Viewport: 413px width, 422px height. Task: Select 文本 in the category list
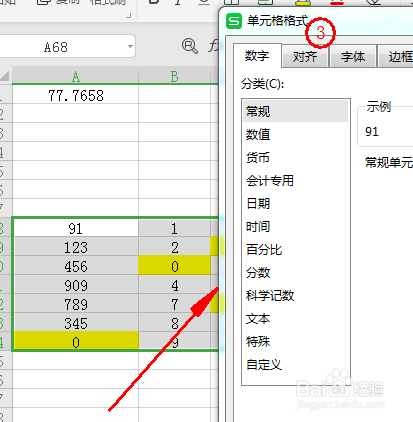coord(296,319)
